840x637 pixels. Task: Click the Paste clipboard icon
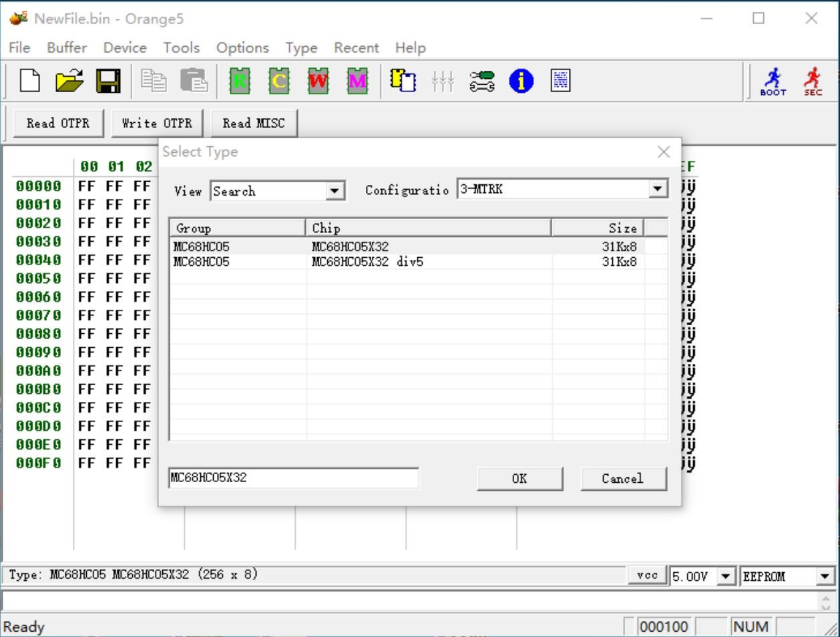click(x=194, y=81)
